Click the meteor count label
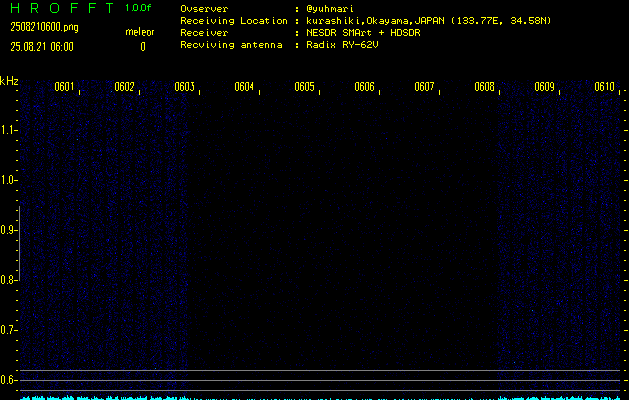 point(140,32)
